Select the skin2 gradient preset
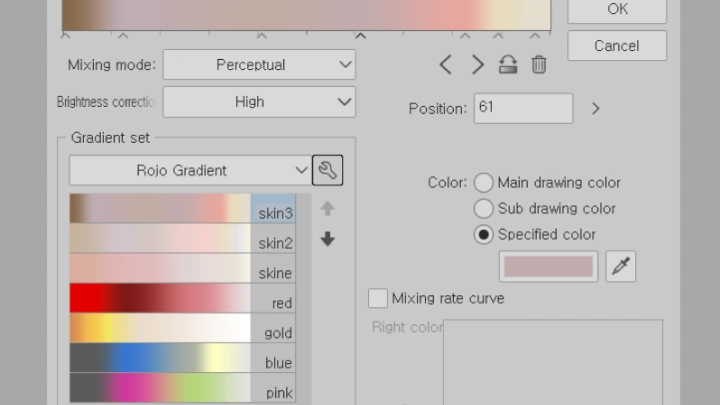 pyautogui.click(x=182, y=238)
